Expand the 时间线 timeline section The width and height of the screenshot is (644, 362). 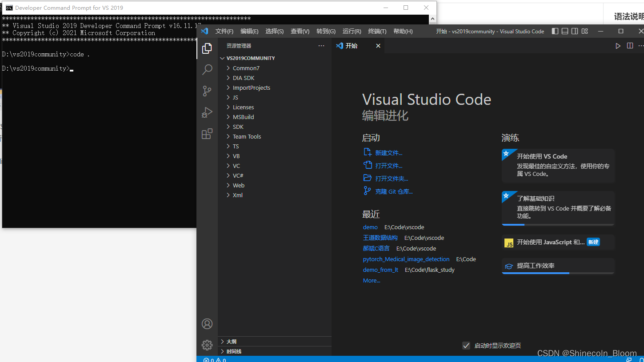[x=276, y=351]
